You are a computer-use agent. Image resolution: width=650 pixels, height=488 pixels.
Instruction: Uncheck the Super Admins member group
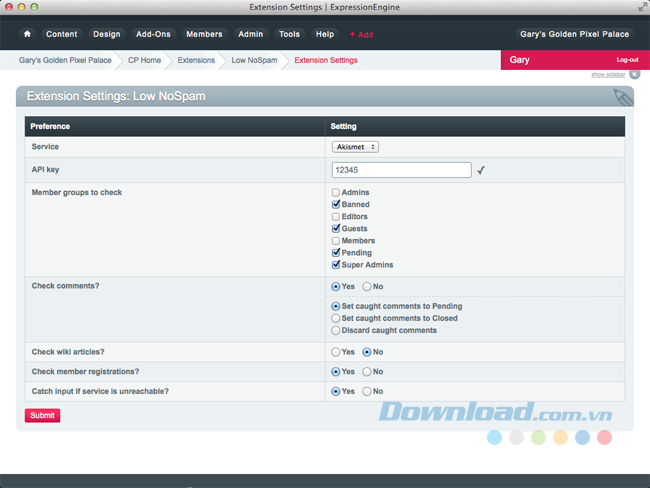336,265
